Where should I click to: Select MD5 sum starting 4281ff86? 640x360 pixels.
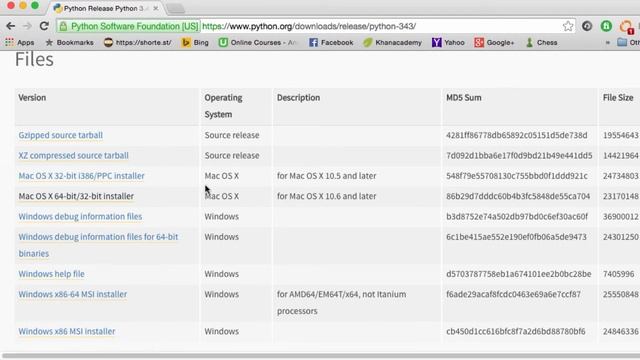coord(517,135)
